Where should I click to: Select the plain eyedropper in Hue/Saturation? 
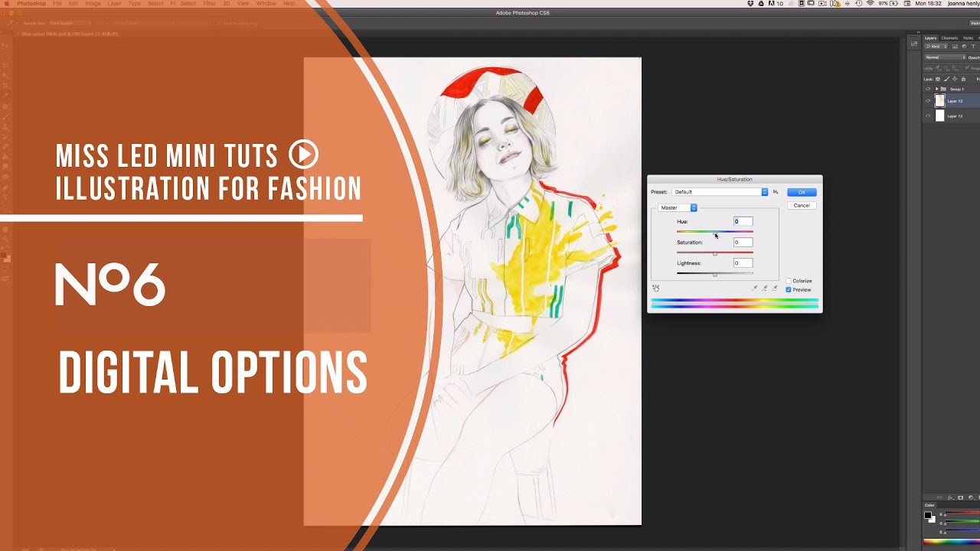[754, 288]
